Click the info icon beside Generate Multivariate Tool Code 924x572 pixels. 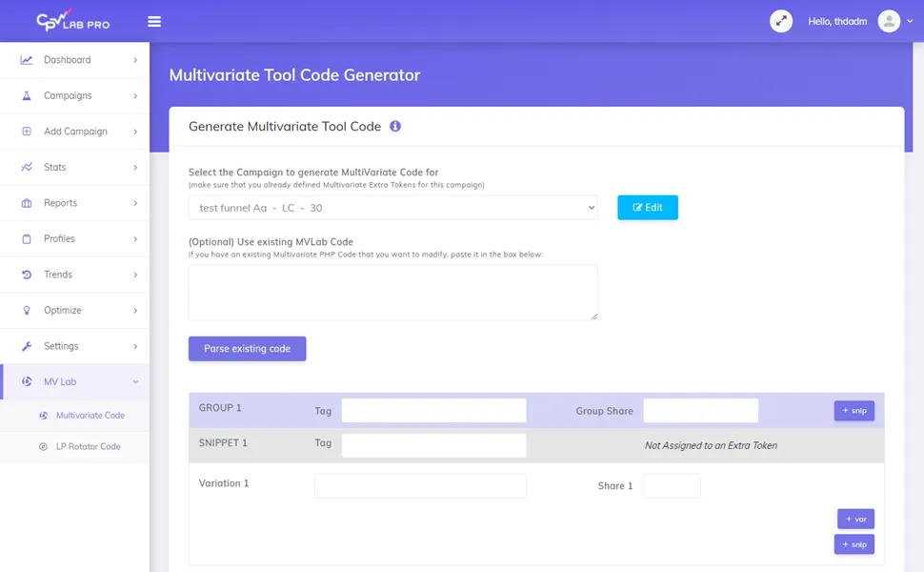pos(395,125)
